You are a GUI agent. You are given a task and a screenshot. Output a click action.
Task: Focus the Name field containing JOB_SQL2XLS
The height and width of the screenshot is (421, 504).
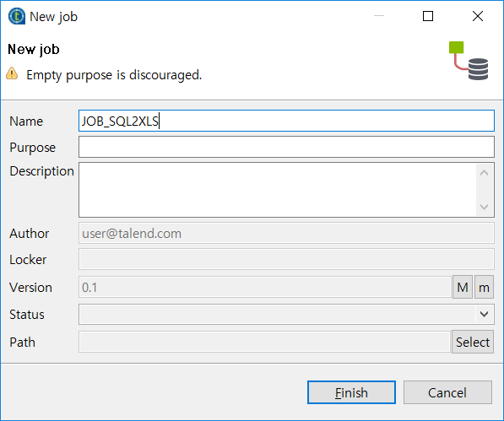point(286,121)
